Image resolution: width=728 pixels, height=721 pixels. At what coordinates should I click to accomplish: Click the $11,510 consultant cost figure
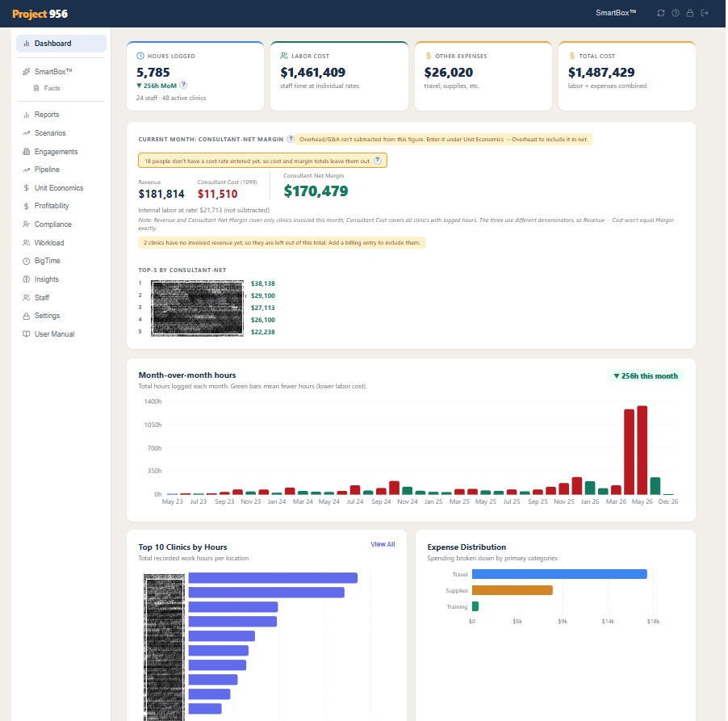pos(217,194)
